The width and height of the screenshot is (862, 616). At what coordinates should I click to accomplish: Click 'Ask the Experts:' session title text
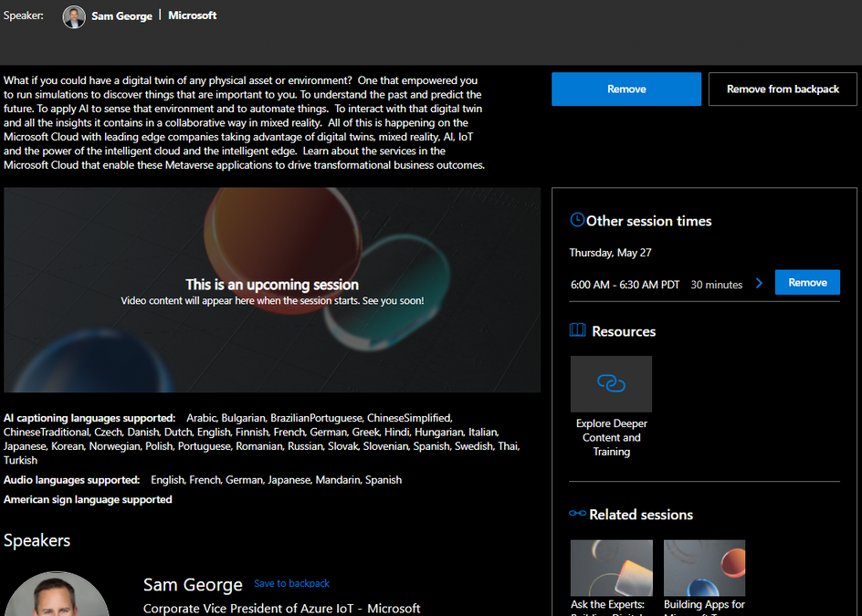pyautogui.click(x=607, y=604)
